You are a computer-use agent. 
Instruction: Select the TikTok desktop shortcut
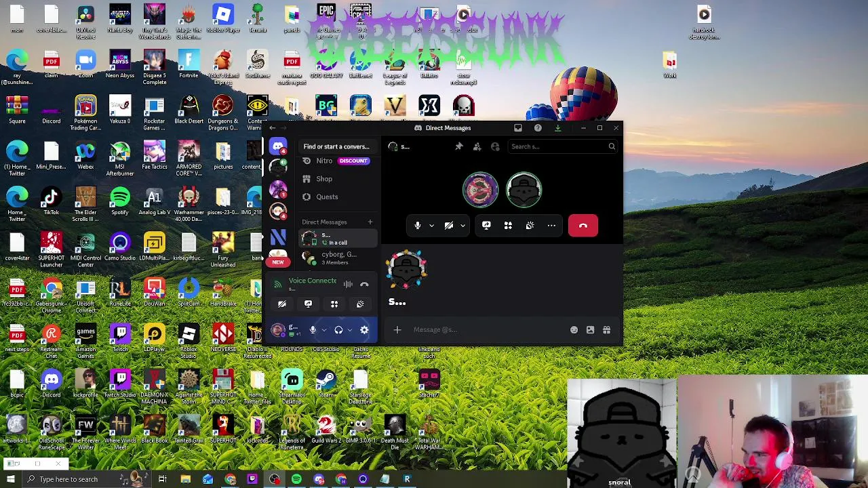pos(52,202)
